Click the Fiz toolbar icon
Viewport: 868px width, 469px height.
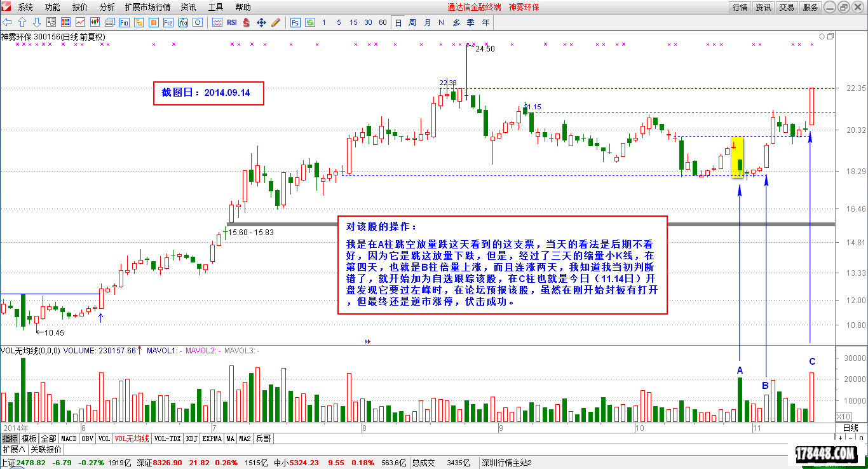(168, 22)
